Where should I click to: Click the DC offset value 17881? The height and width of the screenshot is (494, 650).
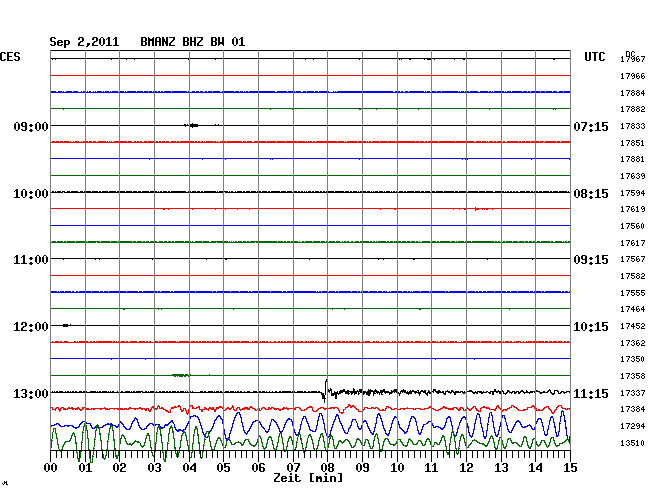tap(633, 159)
